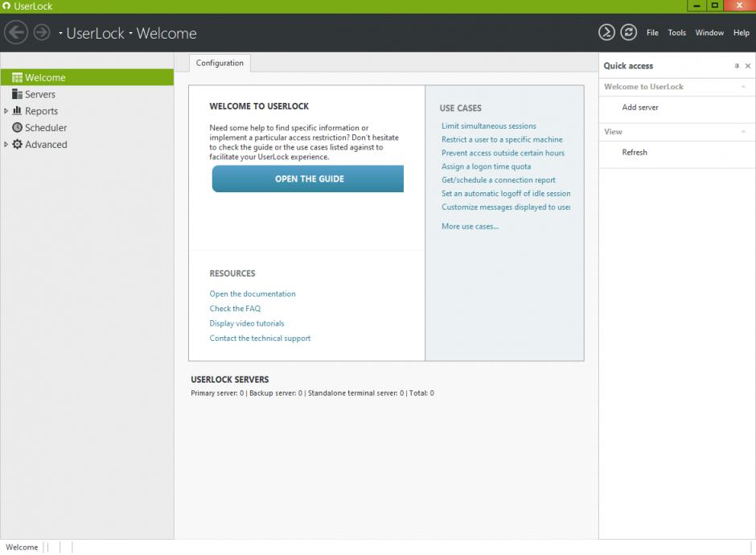
Task: Expand the Reports tree node
Action: [x=6, y=111]
